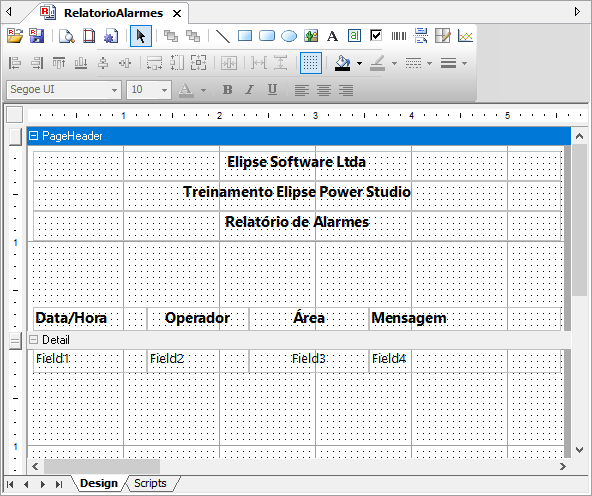Select the Field data tool
This screenshot has height=496, width=592.
pyautogui.click(x=355, y=36)
